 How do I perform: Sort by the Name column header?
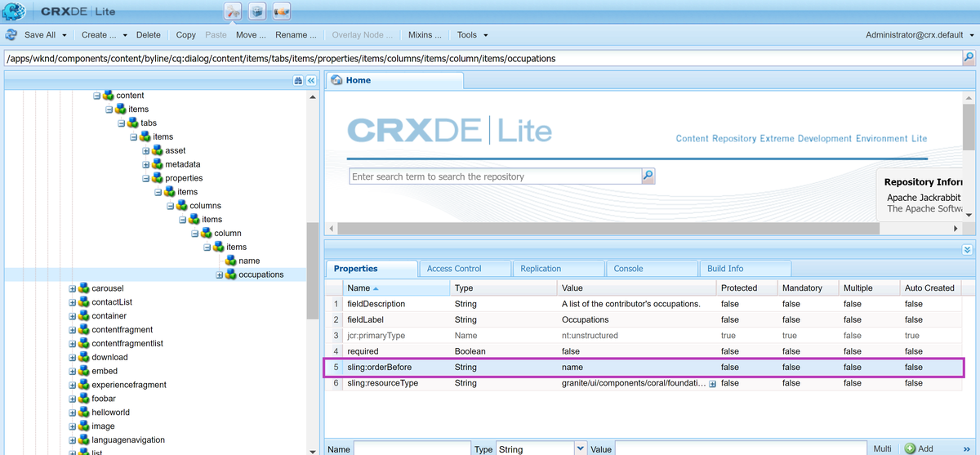(396, 288)
